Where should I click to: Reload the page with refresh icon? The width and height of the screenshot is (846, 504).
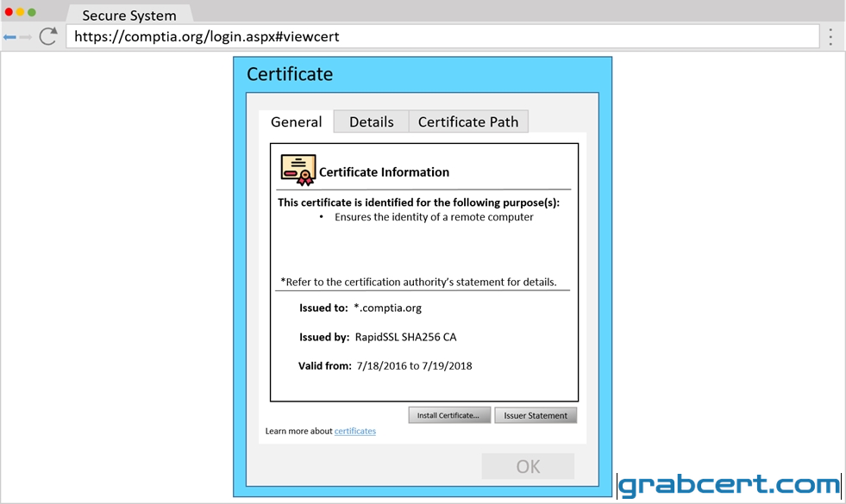pyautogui.click(x=48, y=36)
